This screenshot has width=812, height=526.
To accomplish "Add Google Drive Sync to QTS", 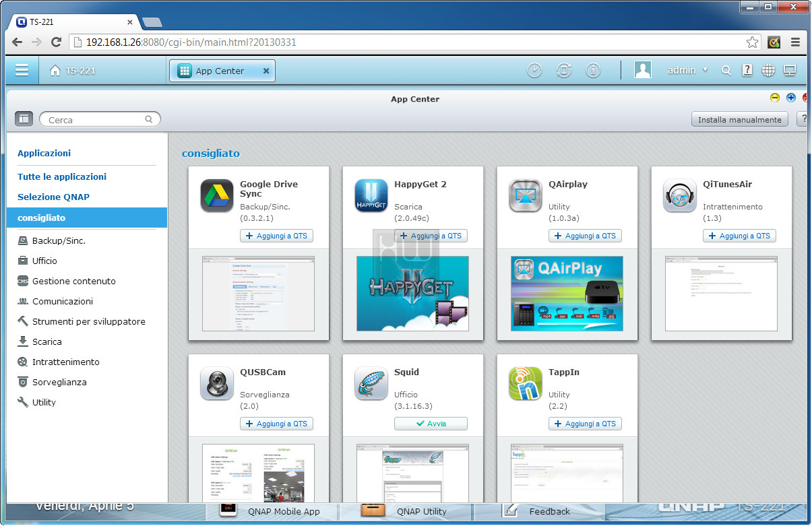I will pyautogui.click(x=276, y=236).
